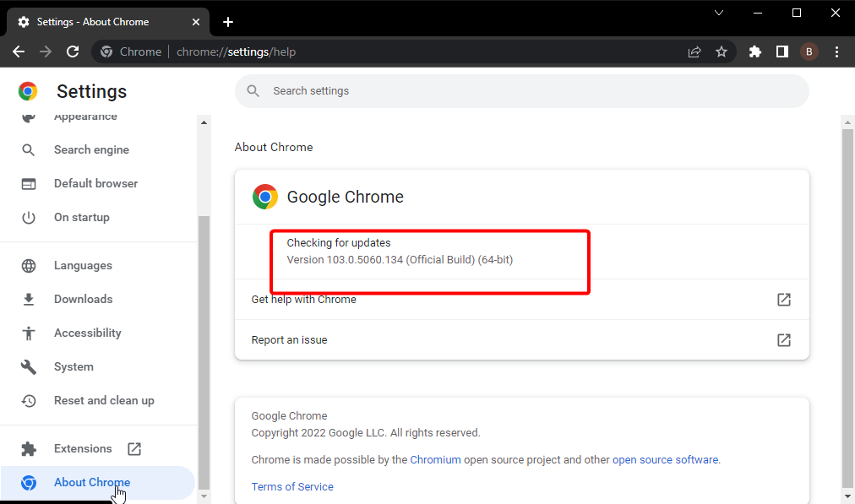Open a new tab with plus button

[228, 22]
